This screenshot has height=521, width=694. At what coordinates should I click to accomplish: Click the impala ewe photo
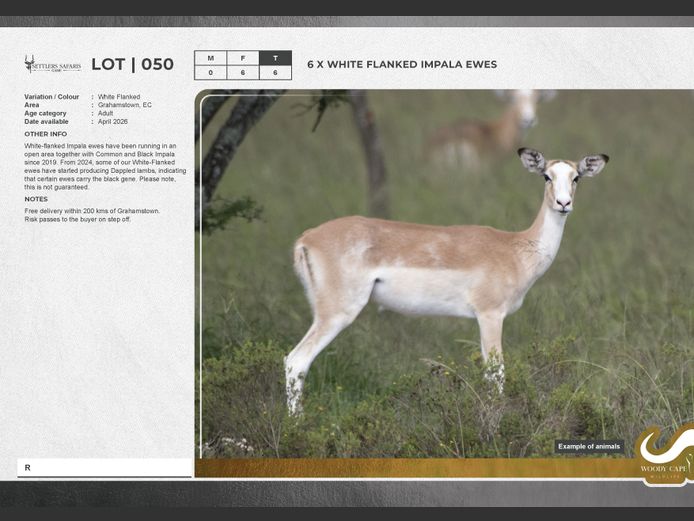(444, 274)
